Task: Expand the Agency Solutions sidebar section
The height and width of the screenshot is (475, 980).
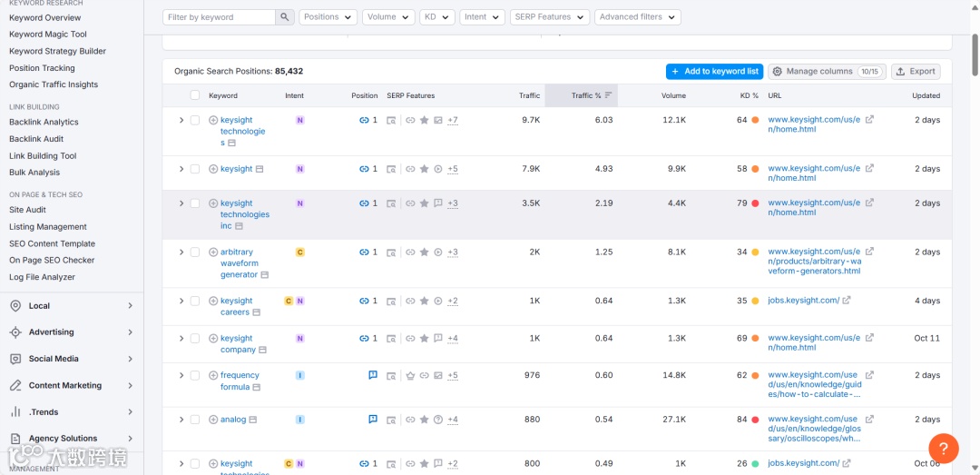Action: [x=72, y=438]
